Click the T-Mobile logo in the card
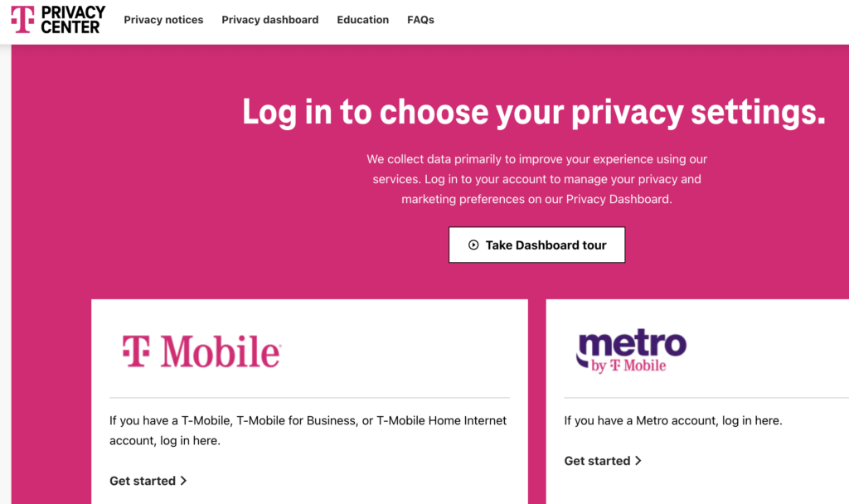The image size is (849, 504). [201, 351]
